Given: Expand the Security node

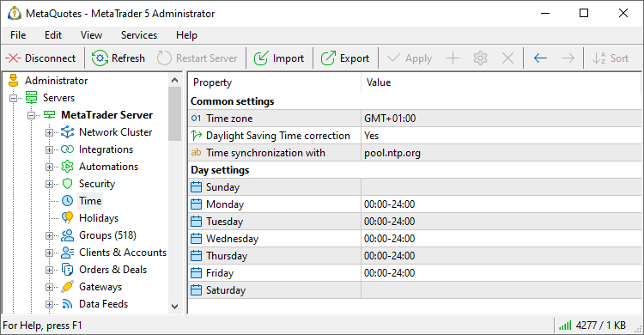Looking at the screenshot, I should click(x=49, y=184).
